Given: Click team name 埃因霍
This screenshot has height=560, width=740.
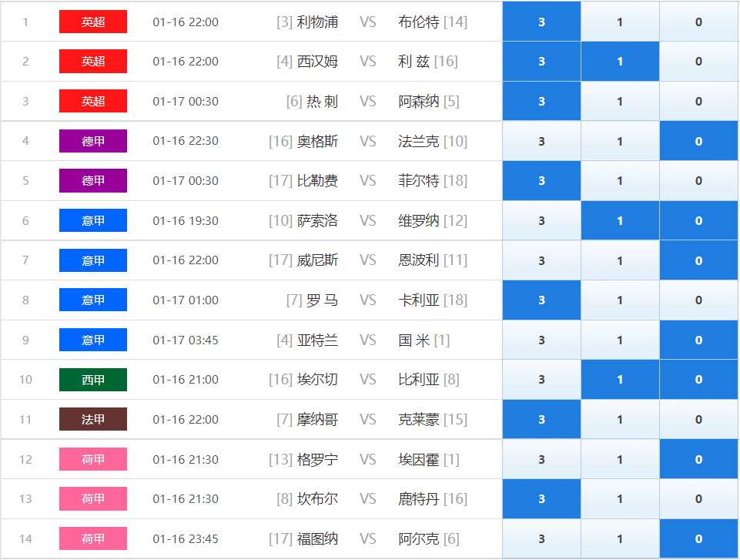Looking at the screenshot, I should [x=419, y=459].
